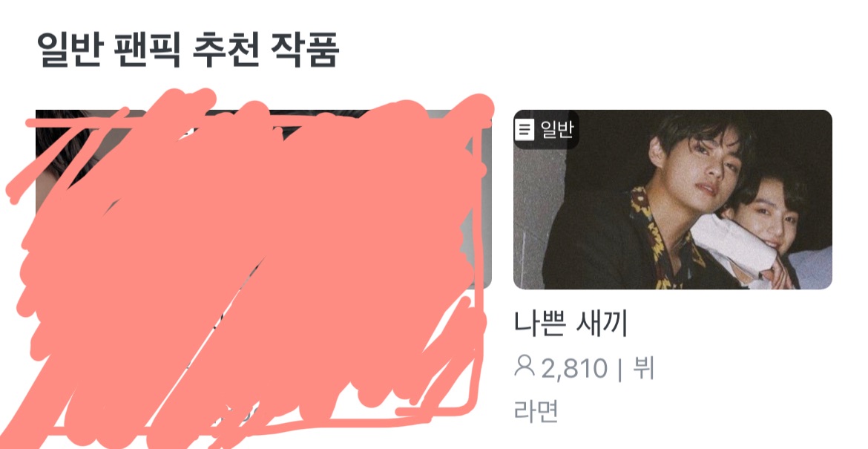Viewport: 868px width, 449px height.
Task: Click the 라면 text under the author line
Action: pos(536,411)
